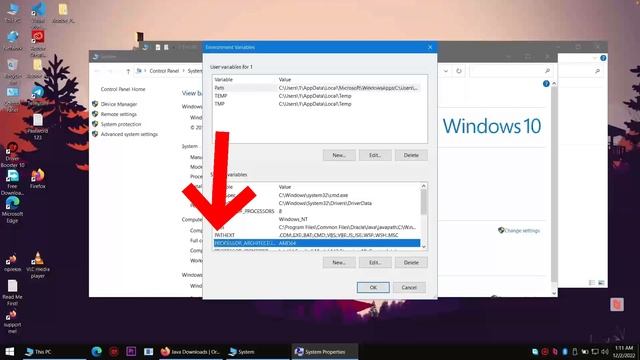
Task: Click the search magnifier in System window
Action: [x=547, y=71]
